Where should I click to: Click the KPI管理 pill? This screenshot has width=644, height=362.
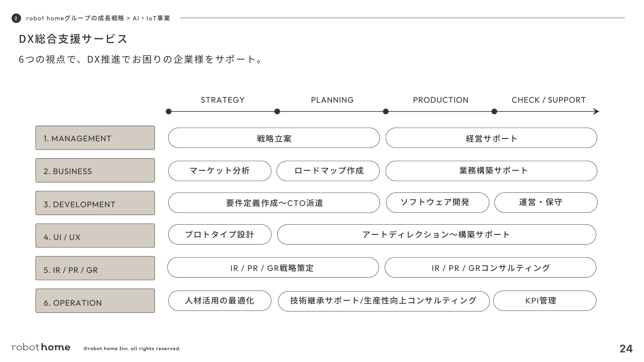point(545,301)
